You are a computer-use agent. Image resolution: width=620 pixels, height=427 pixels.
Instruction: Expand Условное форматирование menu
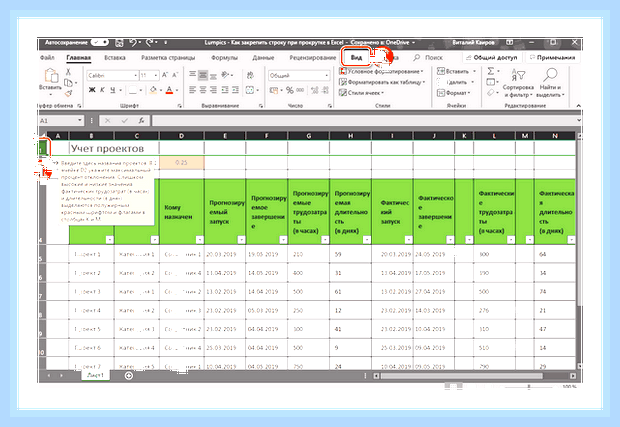coord(382,72)
